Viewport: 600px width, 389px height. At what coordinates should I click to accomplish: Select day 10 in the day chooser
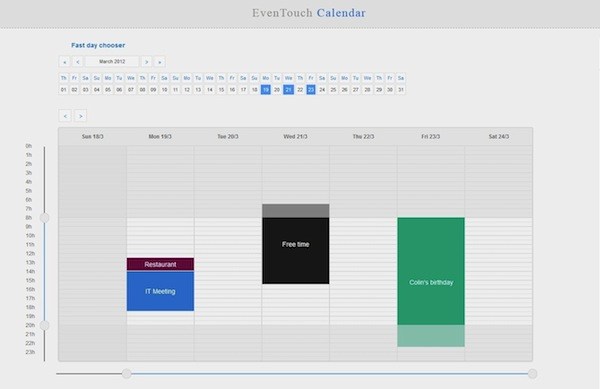click(164, 90)
